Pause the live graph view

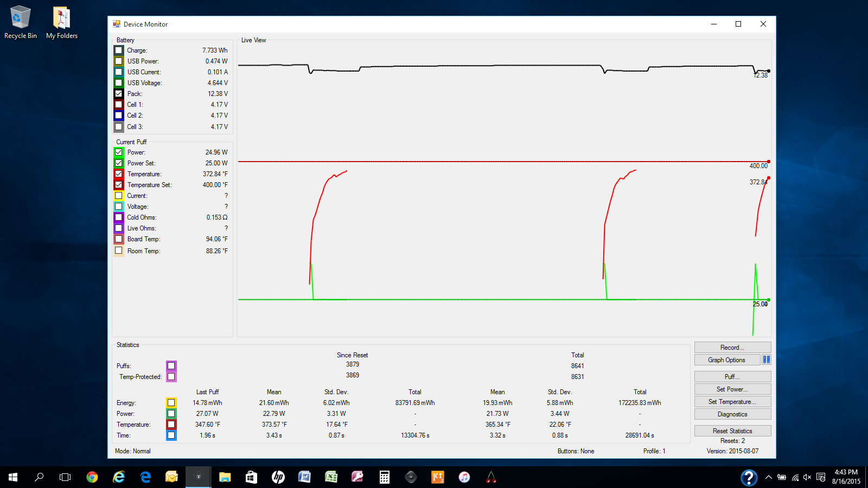766,360
